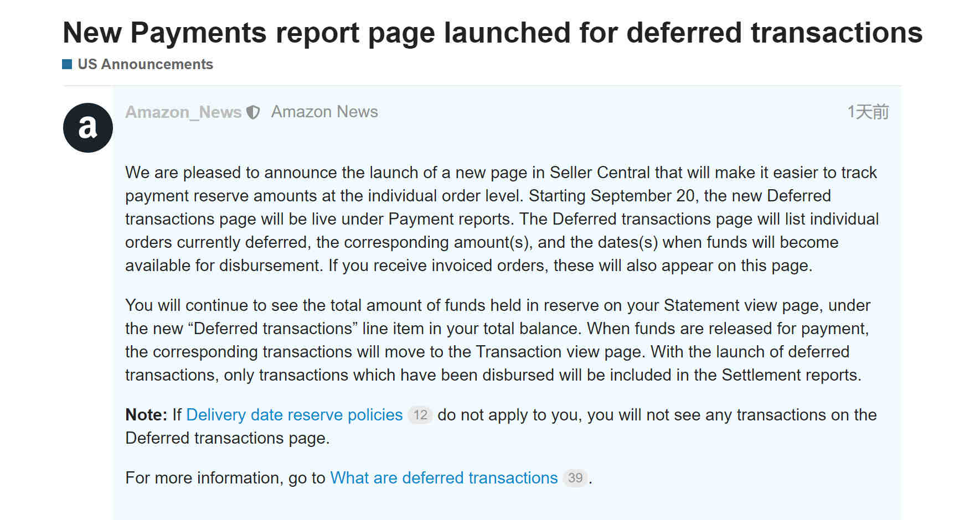This screenshot has height=520, width=980.
Task: Click the bold 'Note:' label
Action: click(x=146, y=415)
